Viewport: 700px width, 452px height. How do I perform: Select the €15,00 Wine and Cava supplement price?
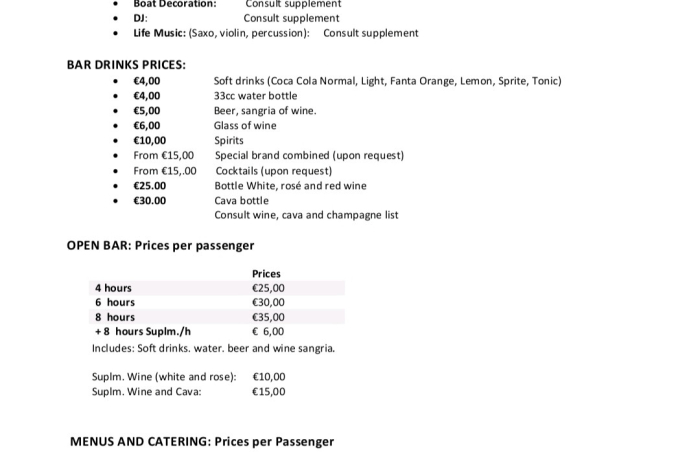[x=268, y=392]
